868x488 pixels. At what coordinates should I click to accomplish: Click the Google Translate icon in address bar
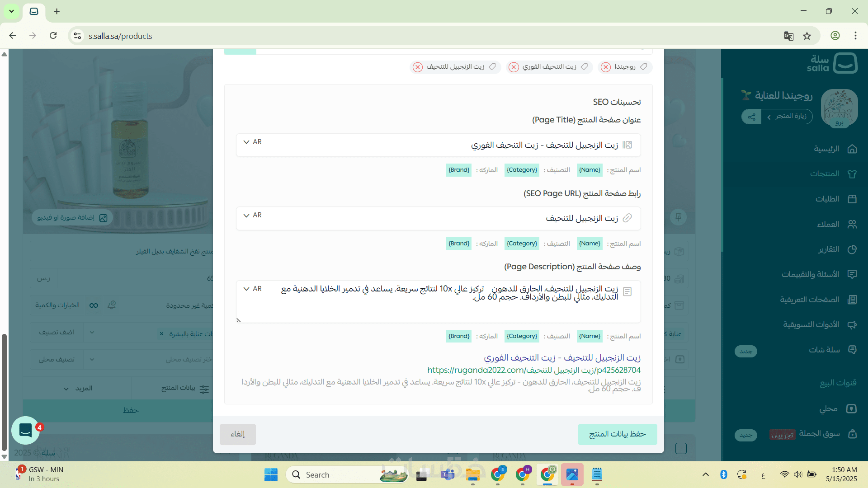(788, 36)
